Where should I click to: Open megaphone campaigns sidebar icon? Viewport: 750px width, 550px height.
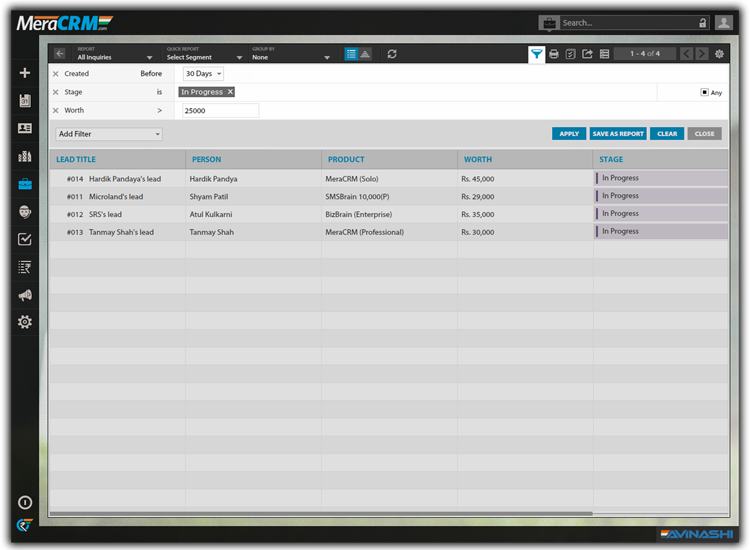tap(25, 295)
